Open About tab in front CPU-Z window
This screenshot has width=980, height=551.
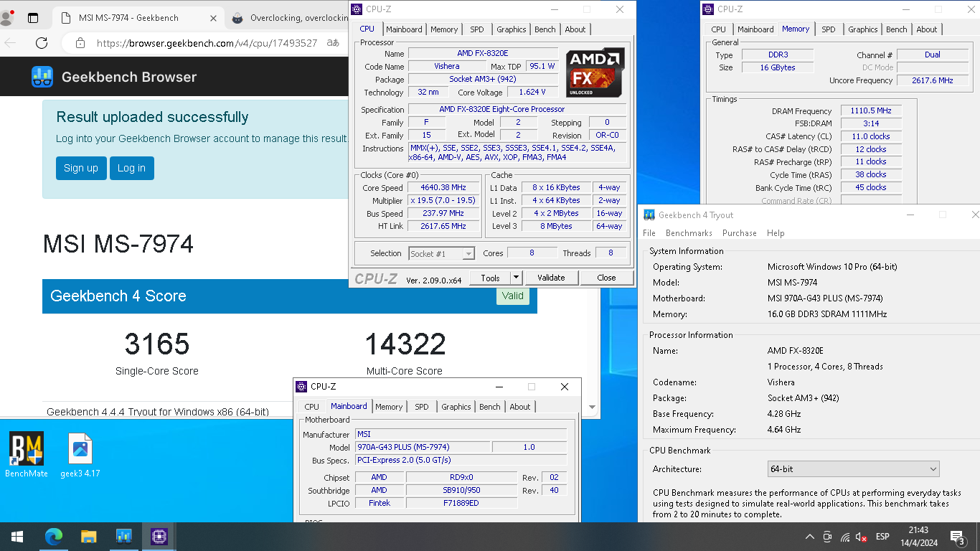pos(575,29)
